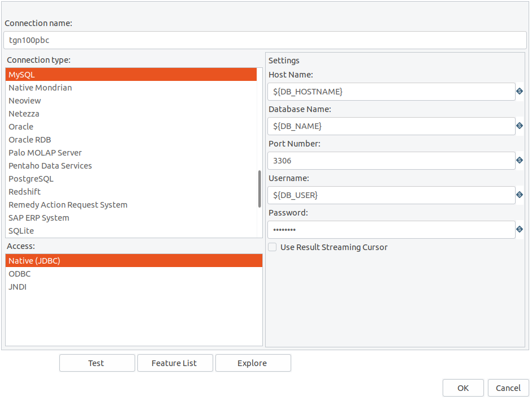Select Native Mondrian connection type
Screen dimensions: 532x400
pos(131,88)
